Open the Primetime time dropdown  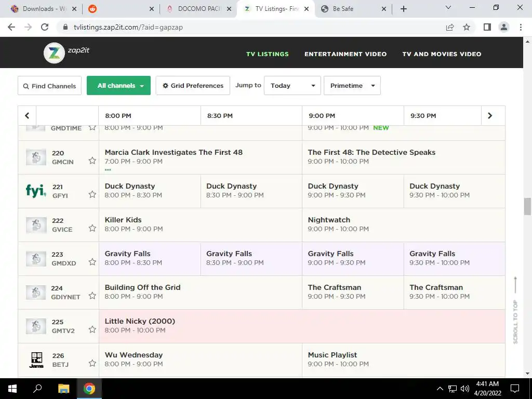click(x=352, y=86)
